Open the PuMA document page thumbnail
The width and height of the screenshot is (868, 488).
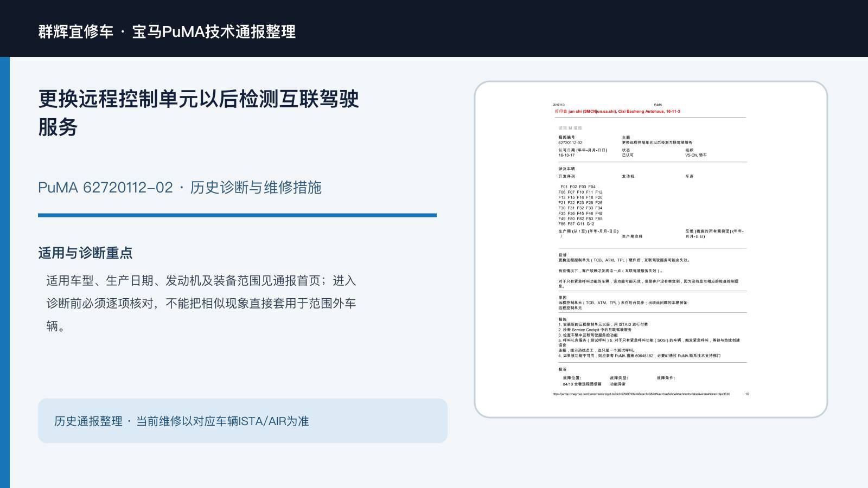(x=650, y=249)
